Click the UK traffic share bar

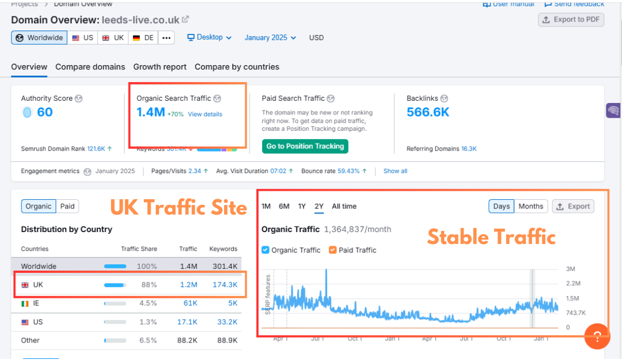[x=115, y=285]
